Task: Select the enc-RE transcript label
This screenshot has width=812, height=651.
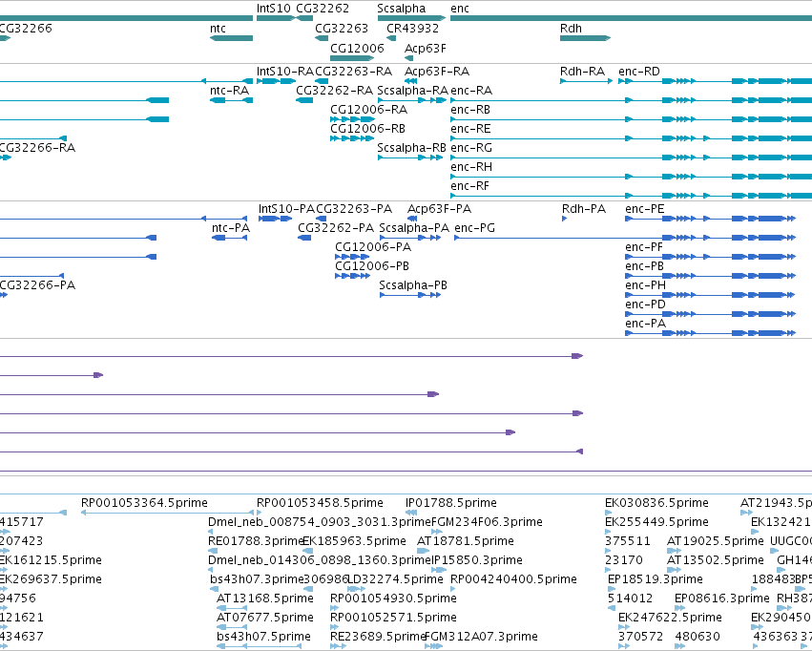Action: coord(470,129)
